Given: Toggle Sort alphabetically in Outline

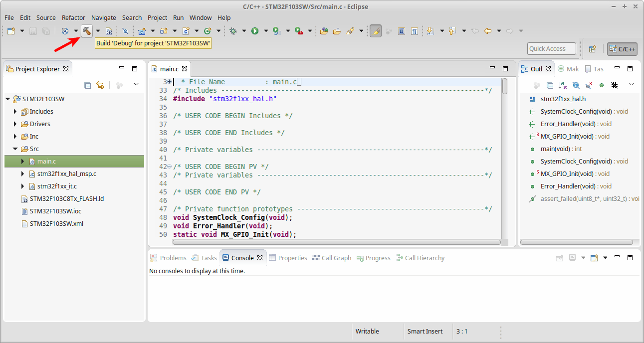Looking at the screenshot, I should pyautogui.click(x=563, y=85).
